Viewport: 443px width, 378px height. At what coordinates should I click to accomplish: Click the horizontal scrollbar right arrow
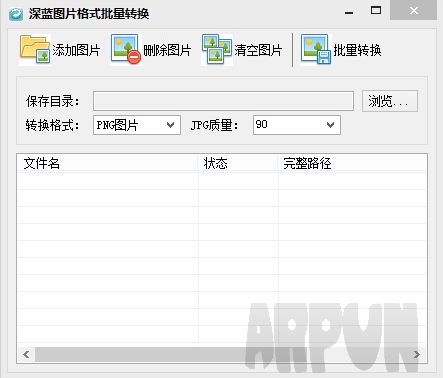pos(417,354)
